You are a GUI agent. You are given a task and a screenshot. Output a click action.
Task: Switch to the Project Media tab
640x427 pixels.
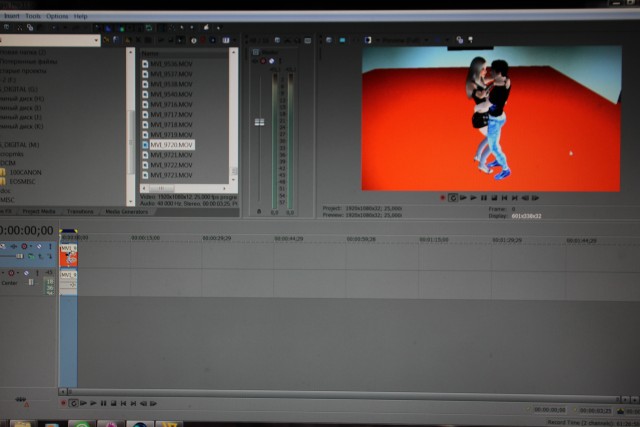(38, 211)
